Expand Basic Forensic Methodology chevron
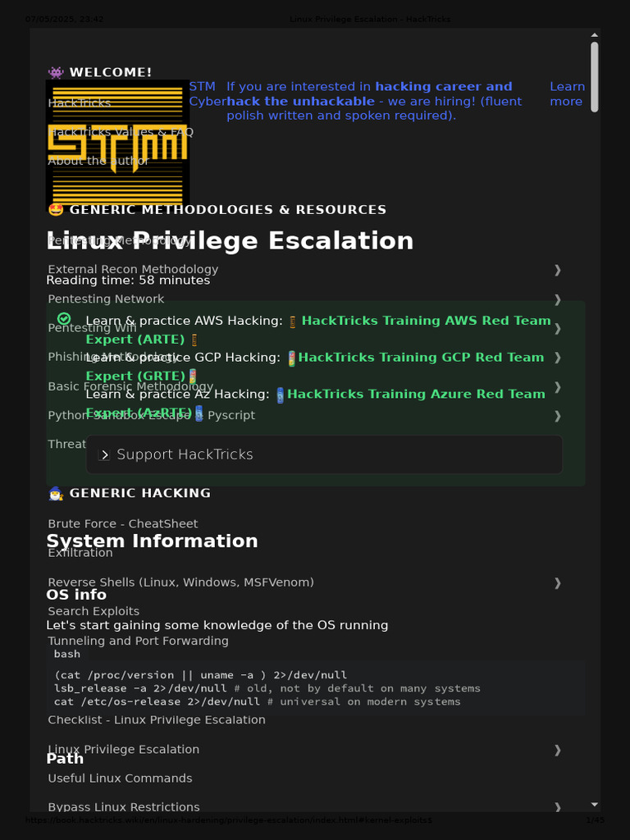Viewport: 630px width, 840px height. pyautogui.click(x=558, y=386)
